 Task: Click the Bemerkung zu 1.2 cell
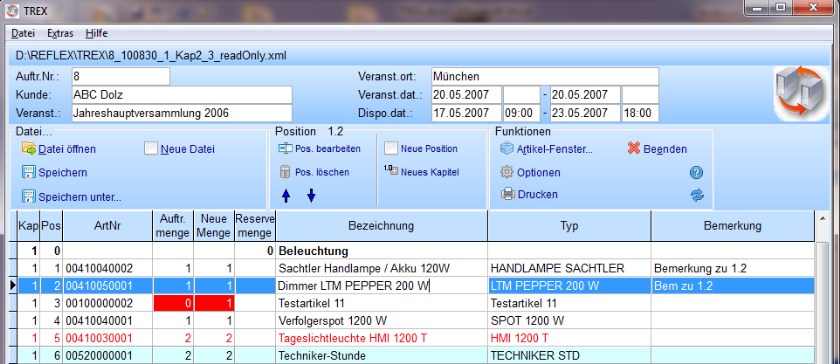click(732, 269)
